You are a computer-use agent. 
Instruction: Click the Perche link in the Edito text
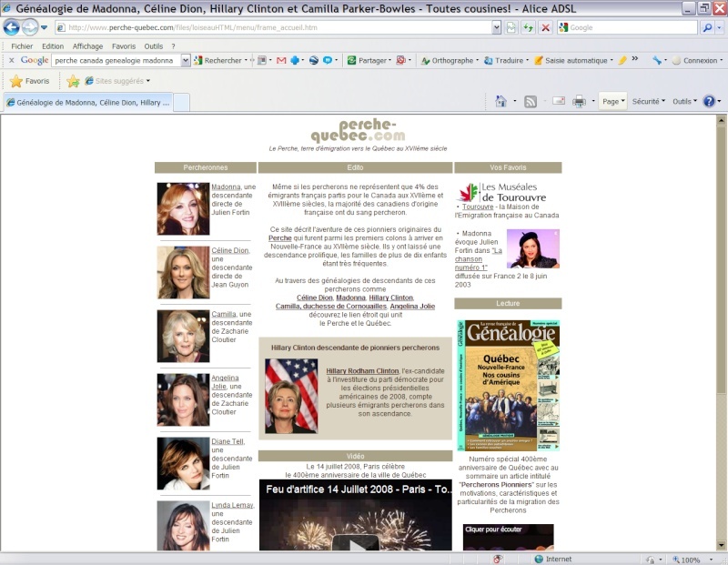[x=280, y=238]
